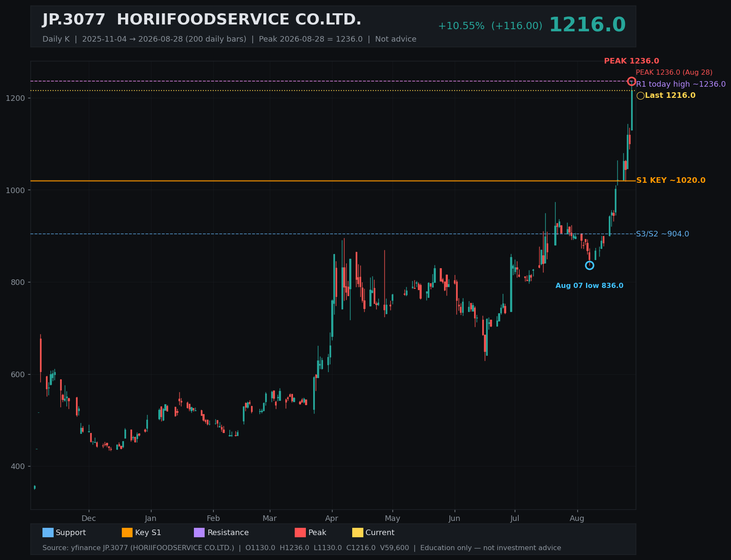Screen dimensions: 731x560
Task: Click the blue Aug 07 low circle marker
Action: 589,265
